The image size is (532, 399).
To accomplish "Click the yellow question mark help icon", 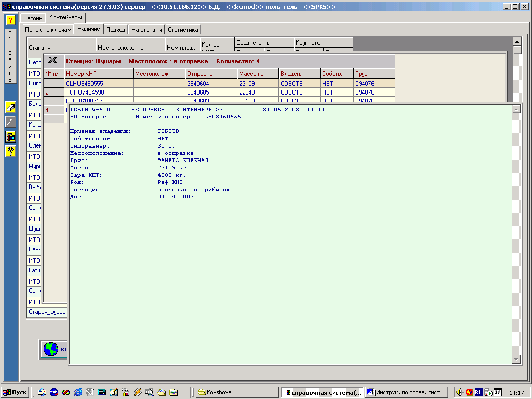I will pos(10,20).
